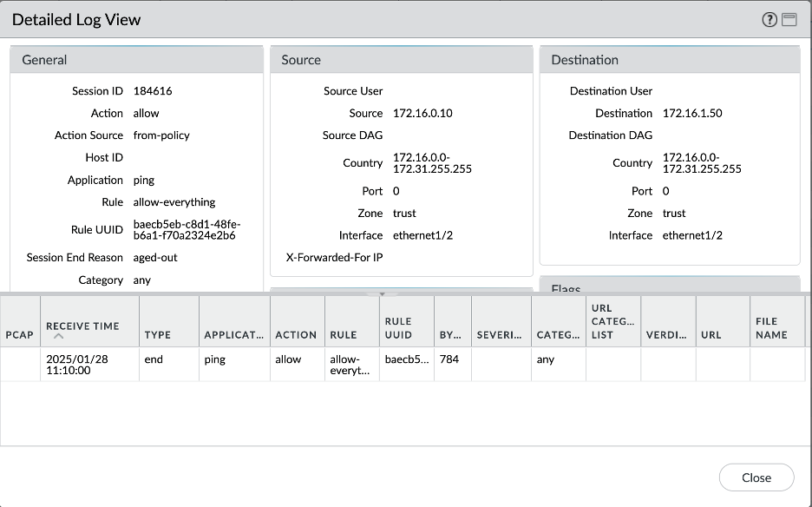Collapse the split pane handle arrow
The width and height of the screenshot is (812, 507).
pyautogui.click(x=383, y=293)
